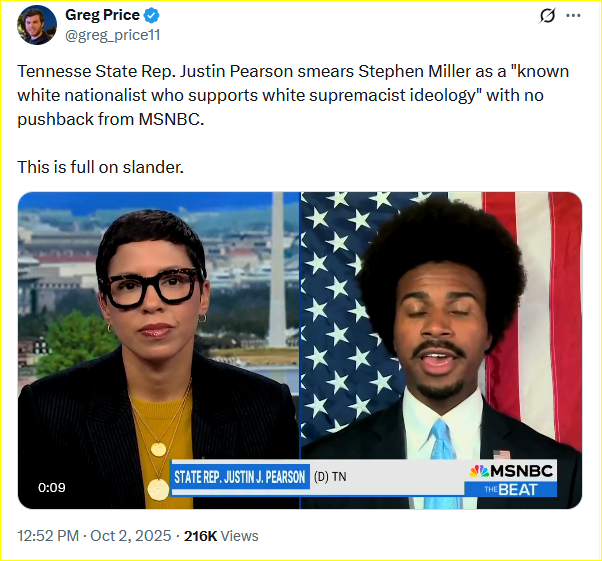Screen dimensions: 602x561
Task: Open the @greg_price11 handle link
Action: click(x=112, y=35)
